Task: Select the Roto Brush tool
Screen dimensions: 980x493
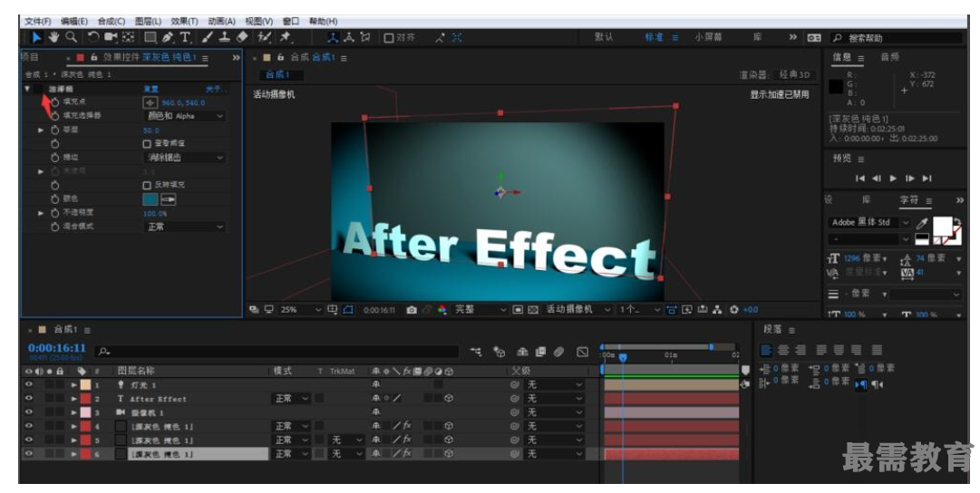Action: [265, 37]
